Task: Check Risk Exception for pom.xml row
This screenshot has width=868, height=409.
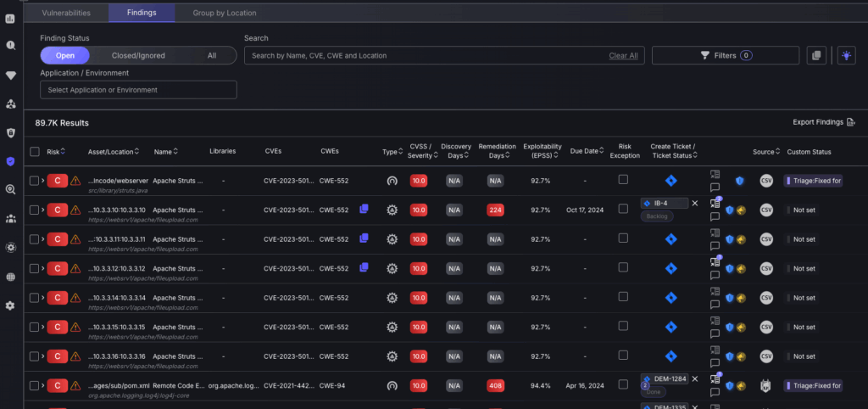Action: coord(623,384)
